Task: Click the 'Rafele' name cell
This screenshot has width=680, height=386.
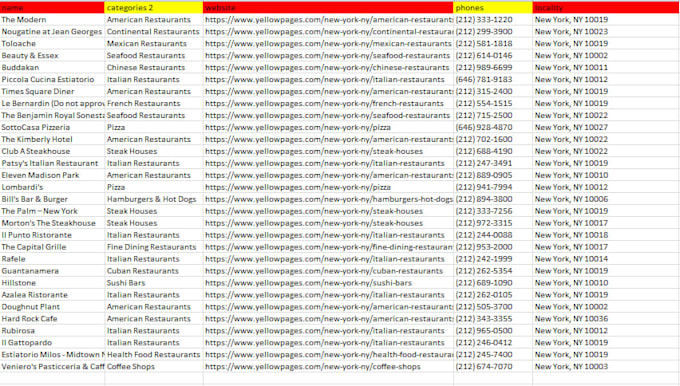Action: (x=52, y=259)
